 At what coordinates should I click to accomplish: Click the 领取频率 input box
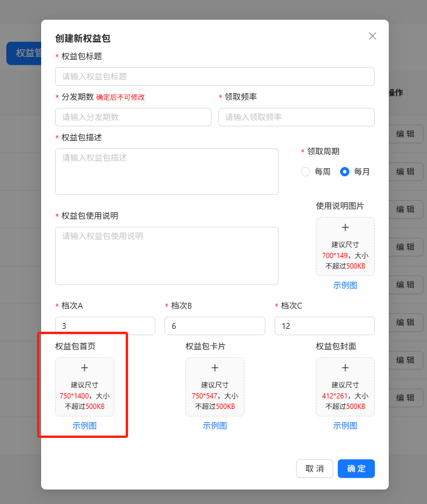[x=296, y=117]
